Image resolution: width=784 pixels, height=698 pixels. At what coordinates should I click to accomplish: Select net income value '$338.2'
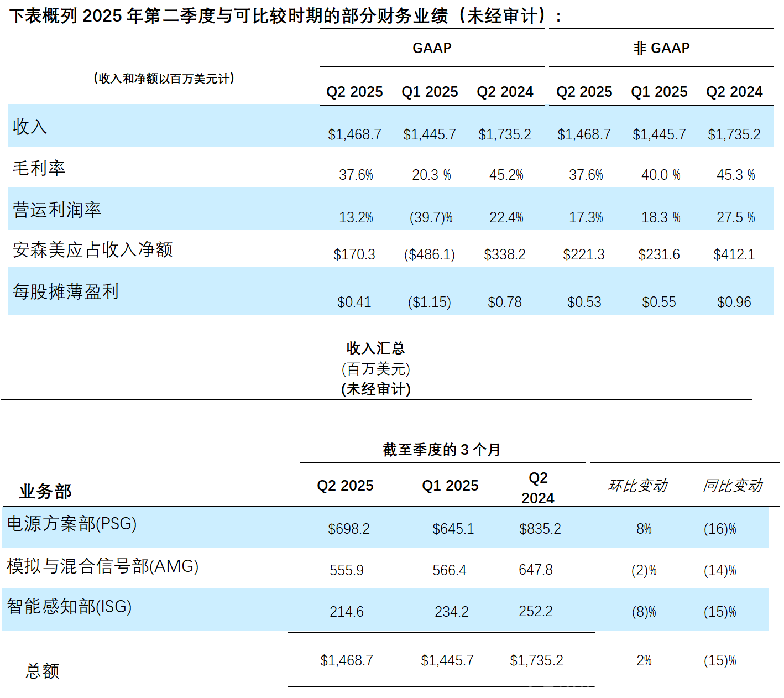tap(505, 254)
